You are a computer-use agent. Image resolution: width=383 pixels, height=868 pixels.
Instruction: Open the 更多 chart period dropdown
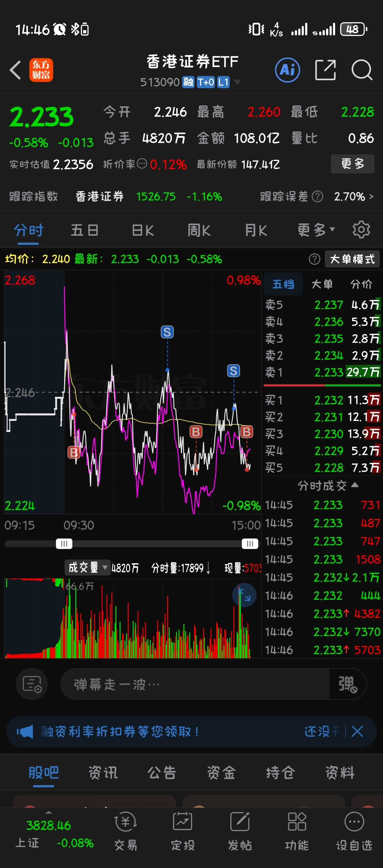316,230
